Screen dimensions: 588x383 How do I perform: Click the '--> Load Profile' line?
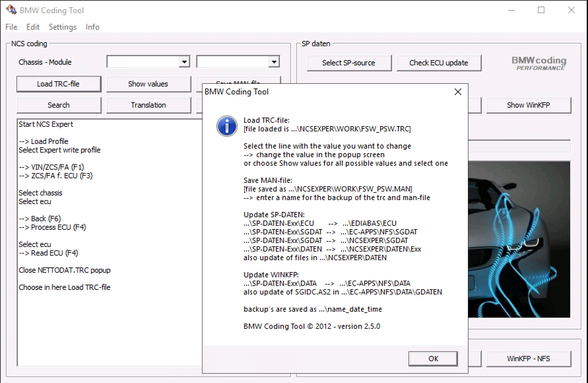(44, 141)
